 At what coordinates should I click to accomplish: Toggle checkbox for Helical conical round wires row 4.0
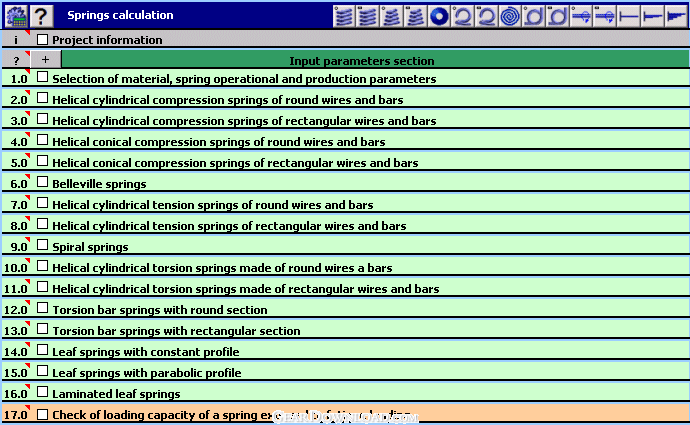[x=42, y=139]
